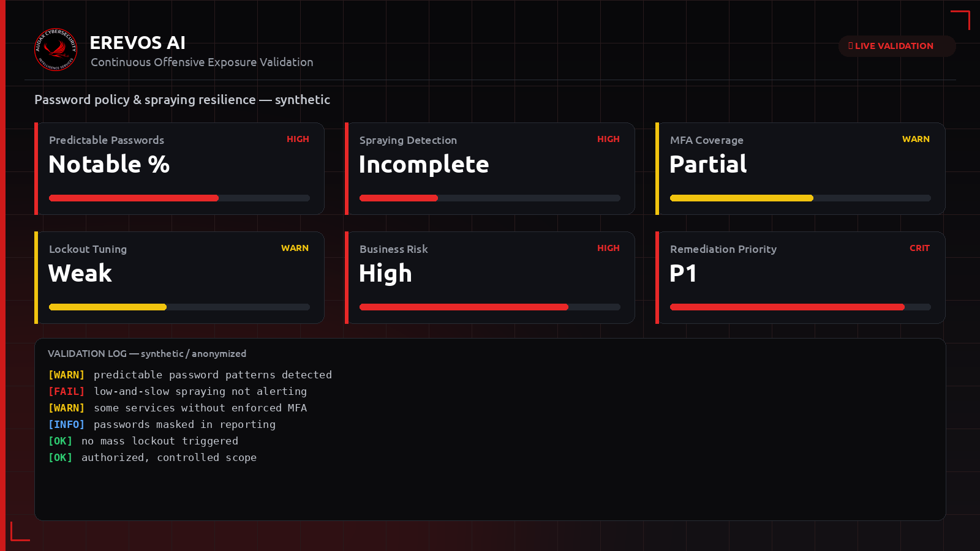Click the Business Risk progress bar
This screenshot has width=980, height=551.
pyautogui.click(x=490, y=307)
